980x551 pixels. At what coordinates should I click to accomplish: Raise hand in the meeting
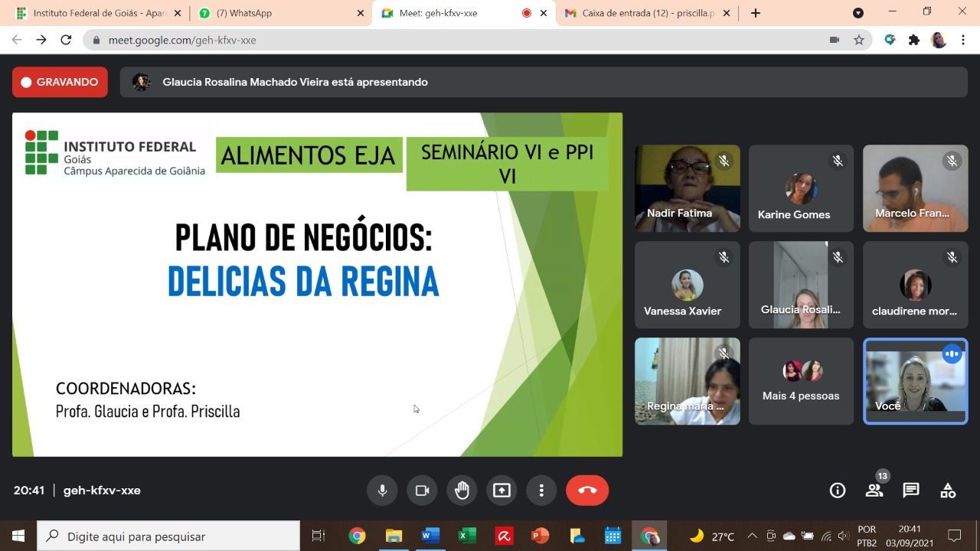(x=462, y=491)
